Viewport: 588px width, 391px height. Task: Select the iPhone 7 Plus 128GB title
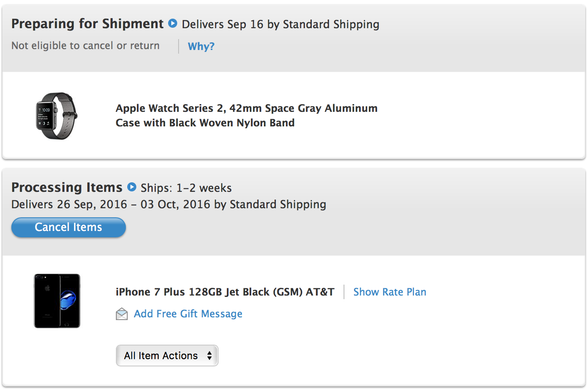pyautogui.click(x=225, y=292)
